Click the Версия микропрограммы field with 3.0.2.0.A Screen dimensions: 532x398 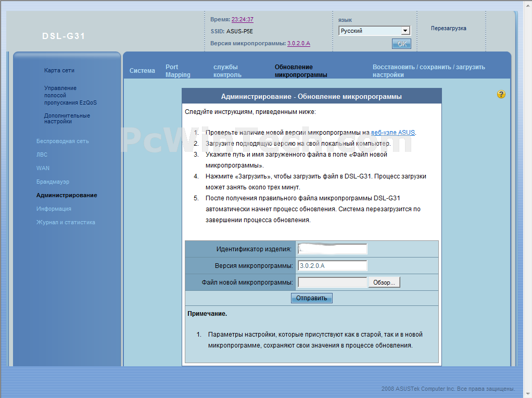point(332,265)
